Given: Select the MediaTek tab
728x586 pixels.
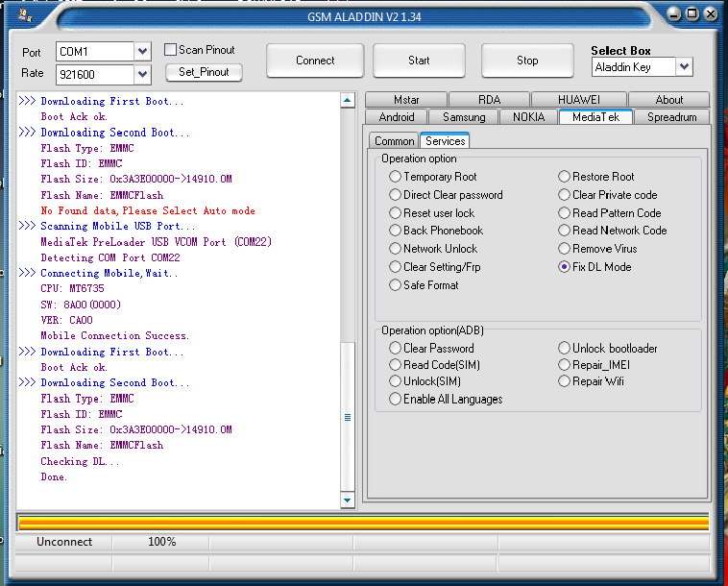Looking at the screenshot, I should pos(595,117).
